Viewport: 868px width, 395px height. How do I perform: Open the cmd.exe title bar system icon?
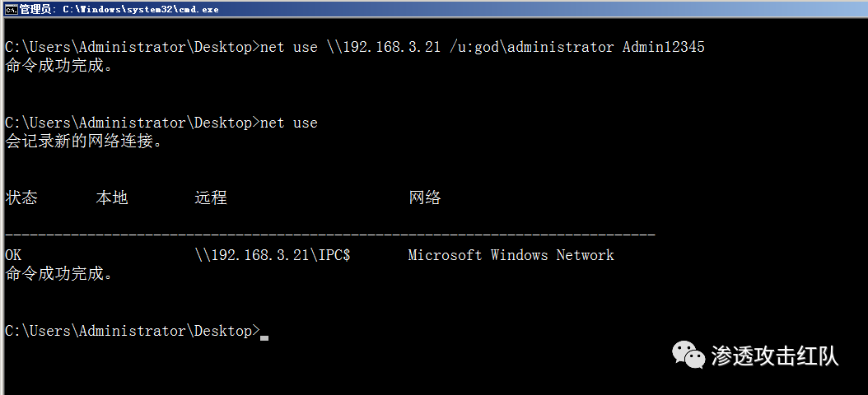pyautogui.click(x=11, y=9)
